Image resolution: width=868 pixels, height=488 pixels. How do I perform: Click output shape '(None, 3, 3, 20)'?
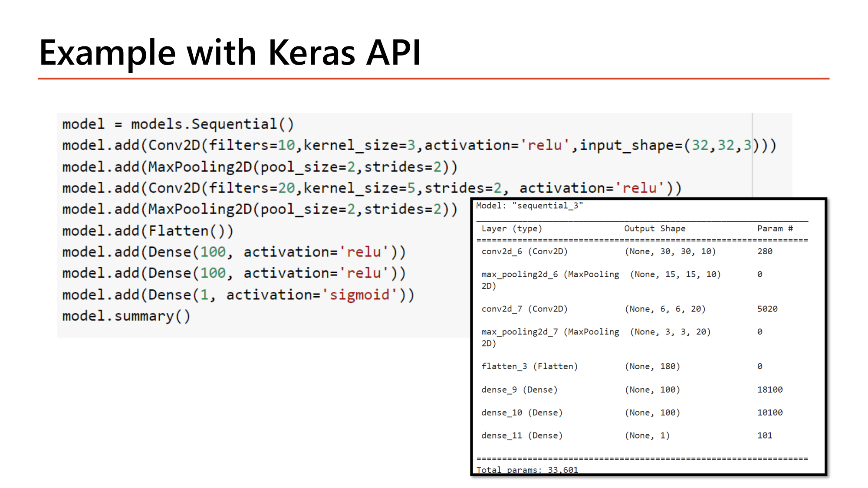670,332
